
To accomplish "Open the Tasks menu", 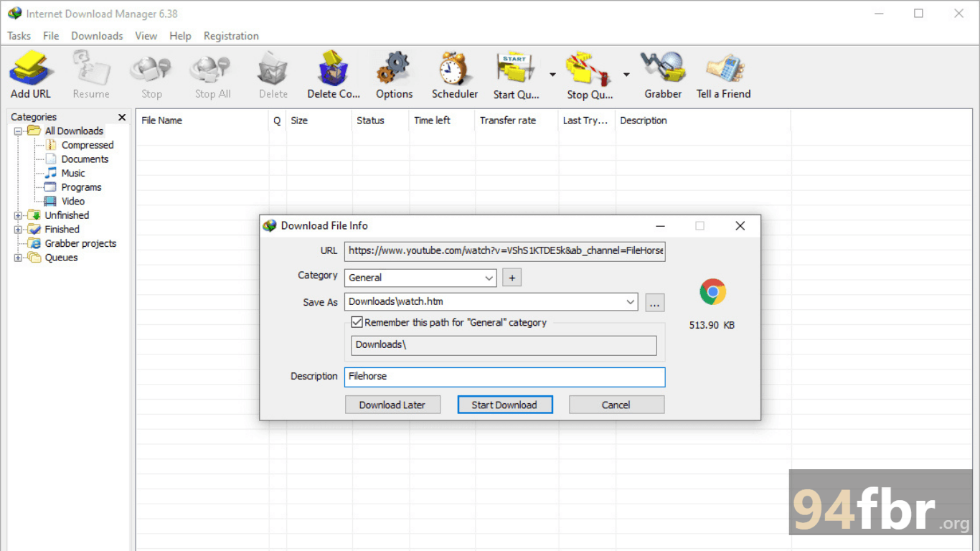I will pos(19,36).
